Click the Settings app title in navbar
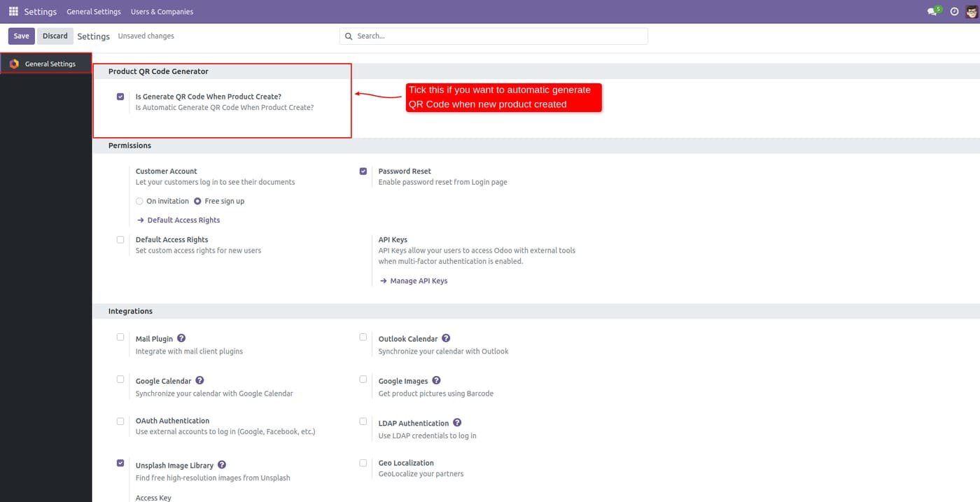 click(x=40, y=12)
